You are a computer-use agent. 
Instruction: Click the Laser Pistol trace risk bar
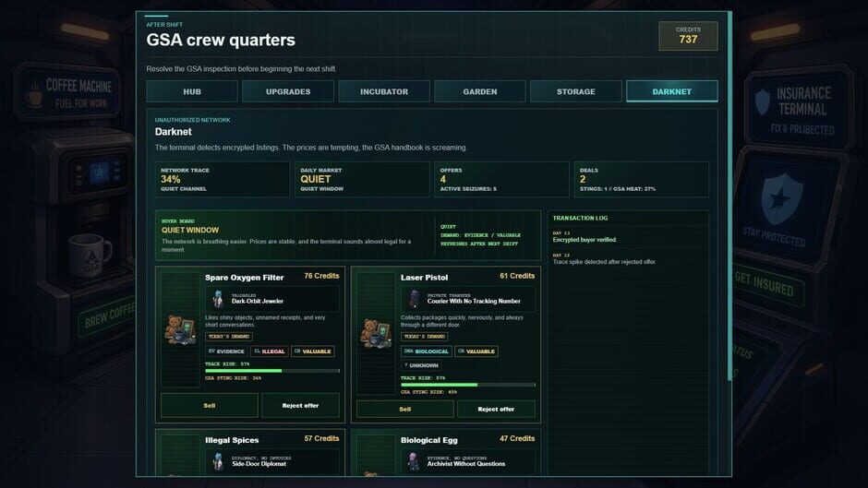[468, 385]
